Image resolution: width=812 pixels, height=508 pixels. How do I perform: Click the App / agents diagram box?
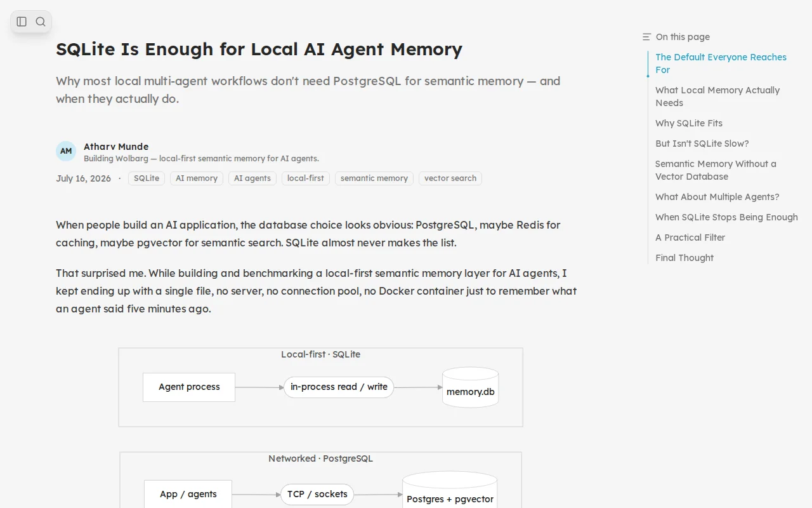point(188,494)
